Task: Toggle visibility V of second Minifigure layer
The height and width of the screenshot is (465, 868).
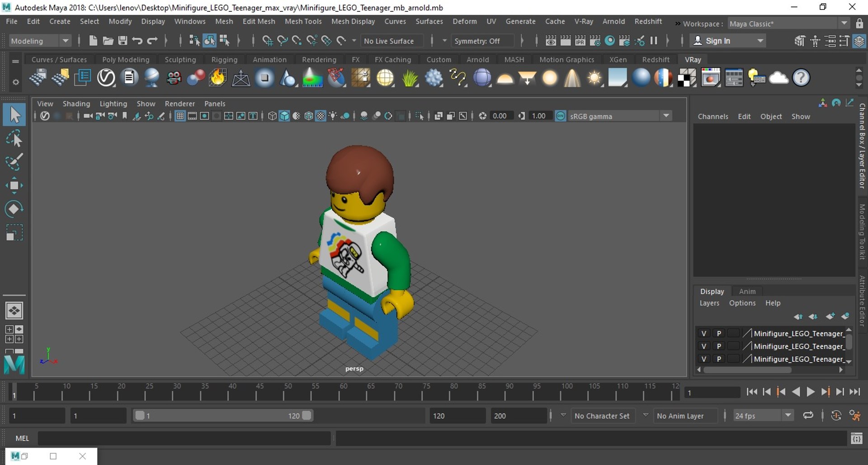Action: click(703, 346)
